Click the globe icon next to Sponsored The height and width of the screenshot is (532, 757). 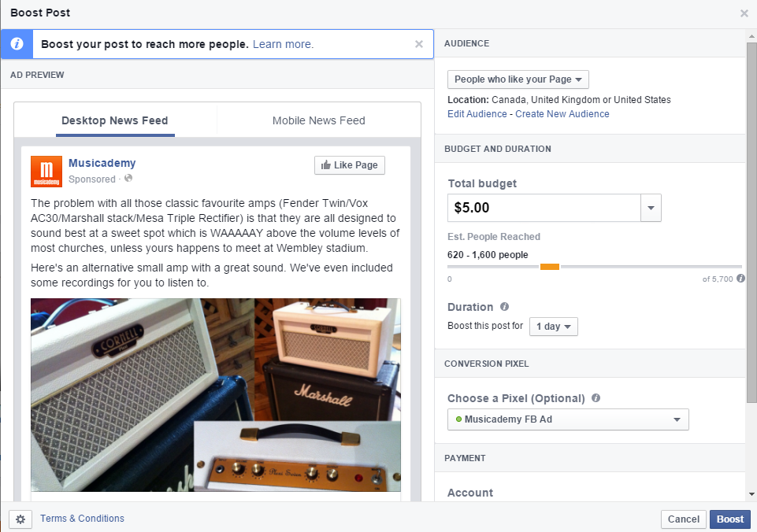tap(128, 179)
